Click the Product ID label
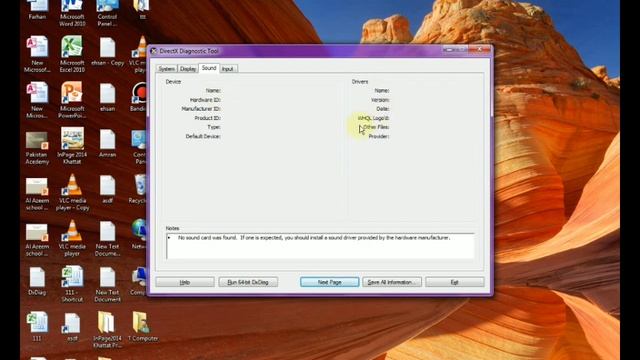This screenshot has width=640, height=360. [208, 118]
